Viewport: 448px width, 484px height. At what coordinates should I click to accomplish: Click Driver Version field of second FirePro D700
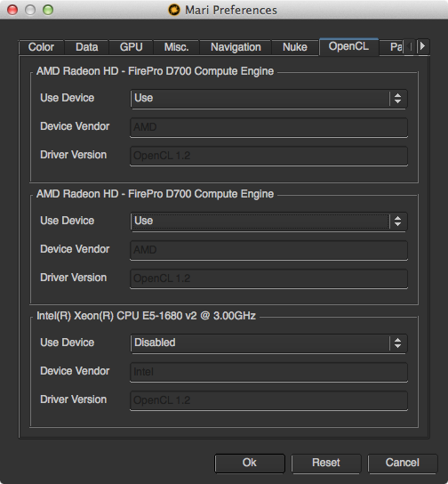point(268,278)
